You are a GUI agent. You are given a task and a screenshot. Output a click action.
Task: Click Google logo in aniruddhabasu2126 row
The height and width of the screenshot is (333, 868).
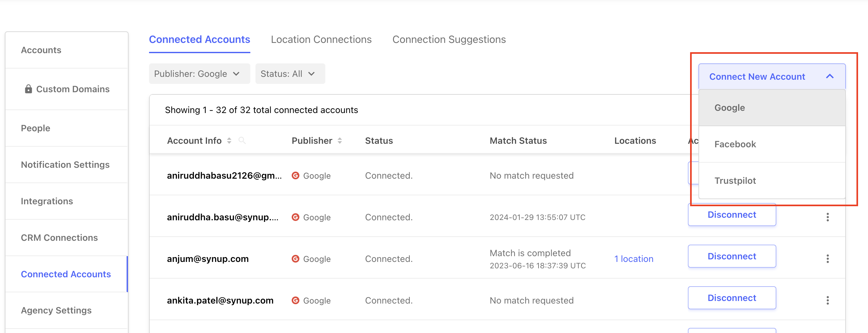[295, 175]
